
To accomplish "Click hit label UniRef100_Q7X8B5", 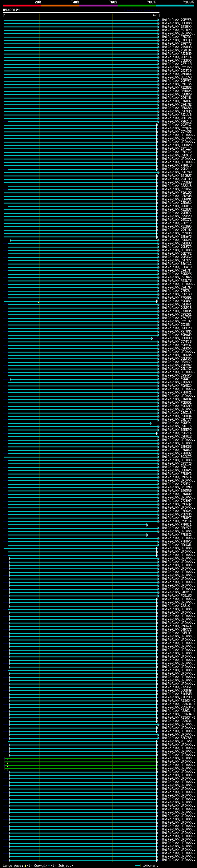I will pos(177,311).
